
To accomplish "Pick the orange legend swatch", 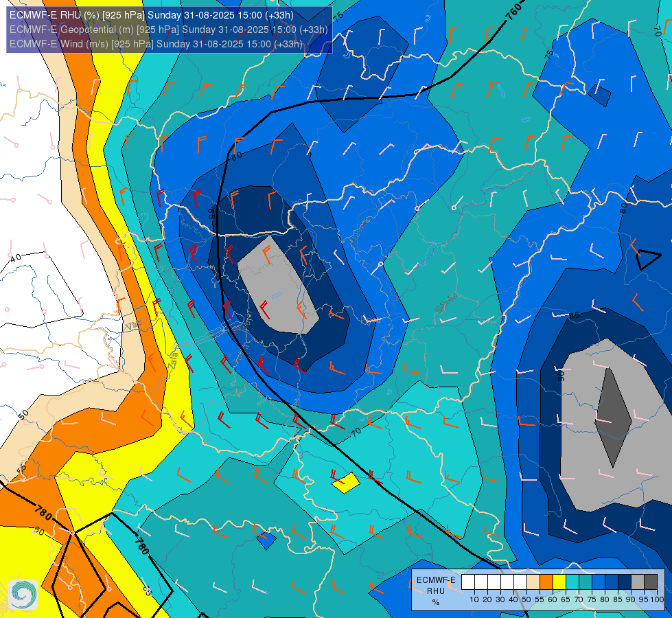I will [x=546, y=582].
